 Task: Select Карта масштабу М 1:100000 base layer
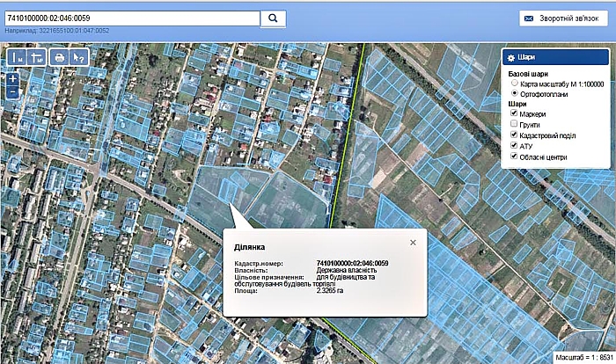[515, 83]
